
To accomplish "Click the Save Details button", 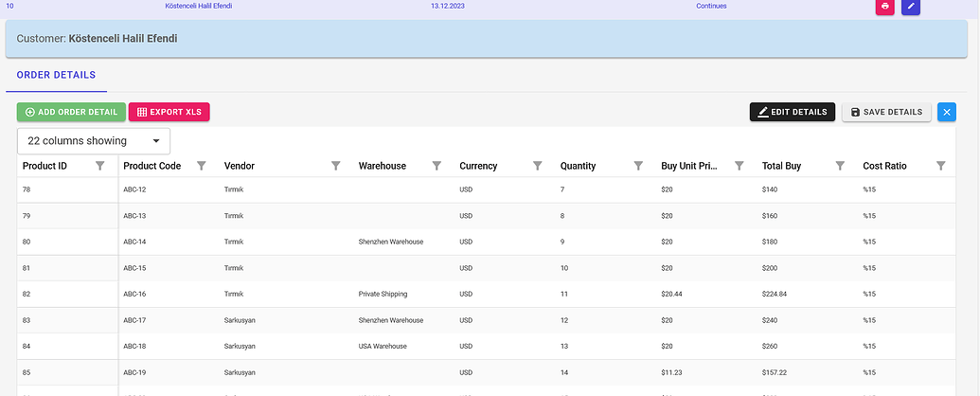I will pos(887,112).
